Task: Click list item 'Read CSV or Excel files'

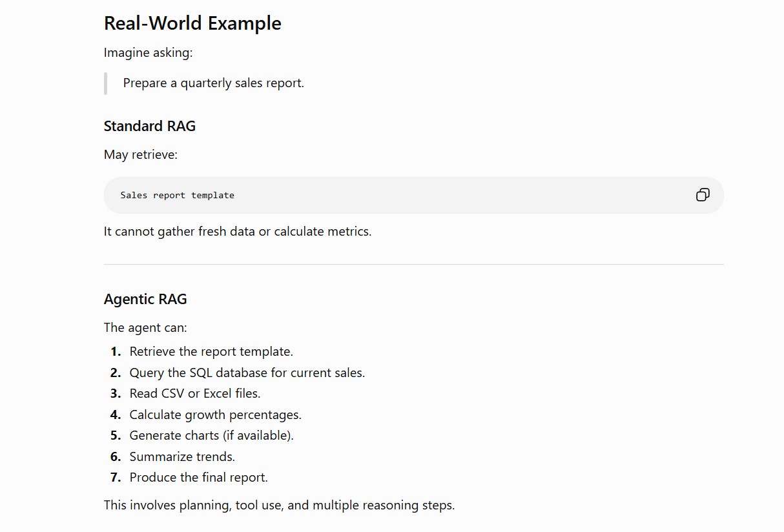Action: click(x=195, y=393)
